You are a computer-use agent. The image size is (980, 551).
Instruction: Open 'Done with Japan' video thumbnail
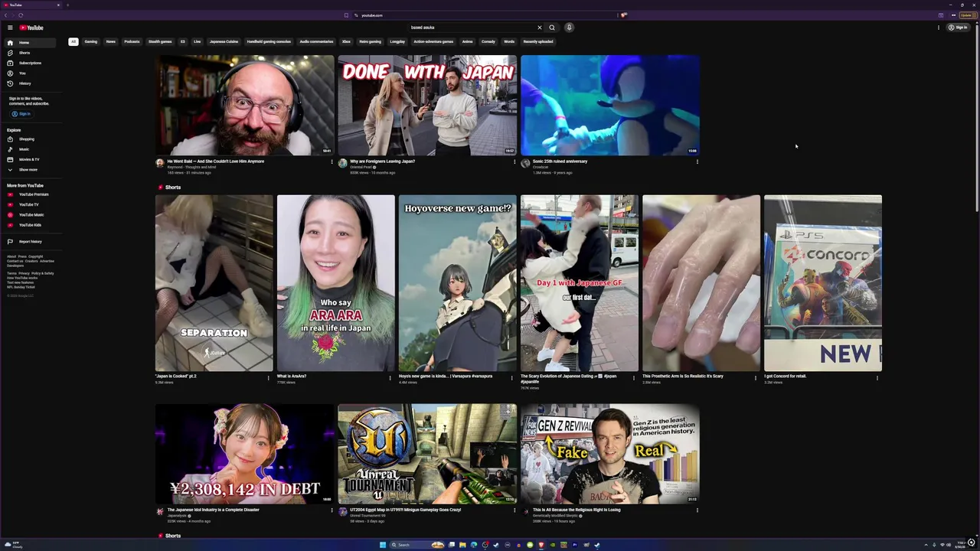tap(427, 105)
